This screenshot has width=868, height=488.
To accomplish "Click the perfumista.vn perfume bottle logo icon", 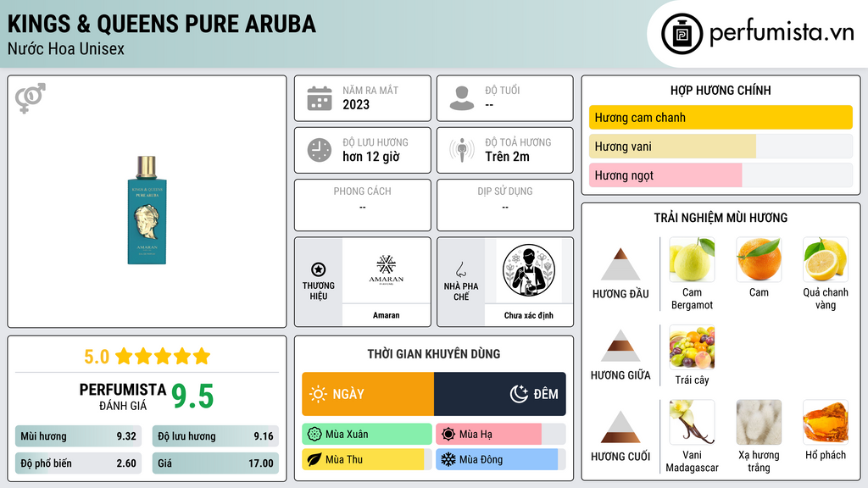I will [x=682, y=34].
